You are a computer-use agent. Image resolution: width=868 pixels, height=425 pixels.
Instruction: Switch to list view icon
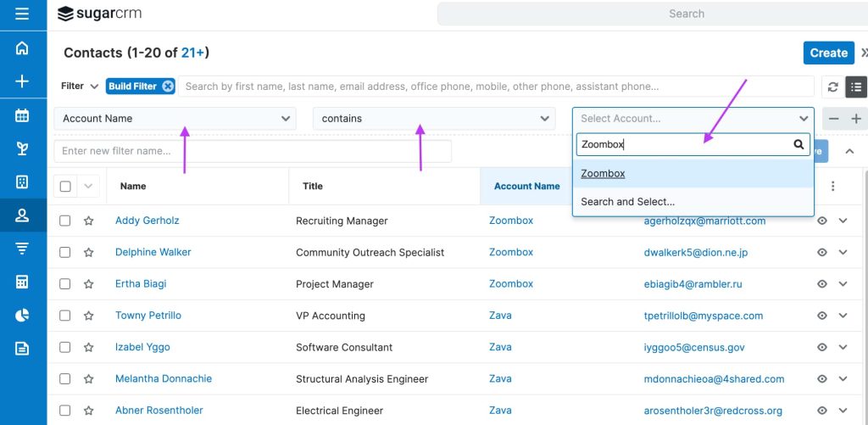tap(856, 87)
